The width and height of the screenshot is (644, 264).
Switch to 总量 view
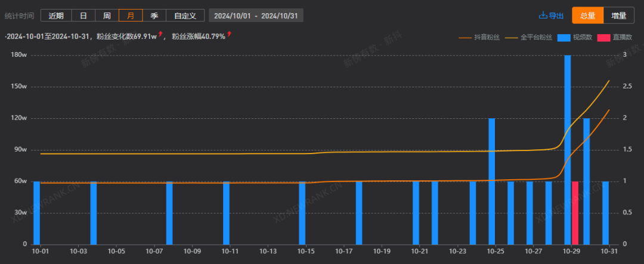click(x=587, y=16)
